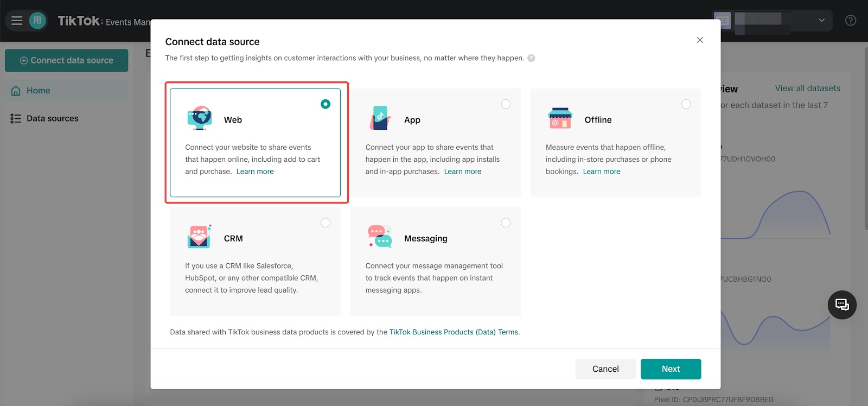Click the CRM card title text
Viewport: 868px width, 406px height.
tap(233, 238)
